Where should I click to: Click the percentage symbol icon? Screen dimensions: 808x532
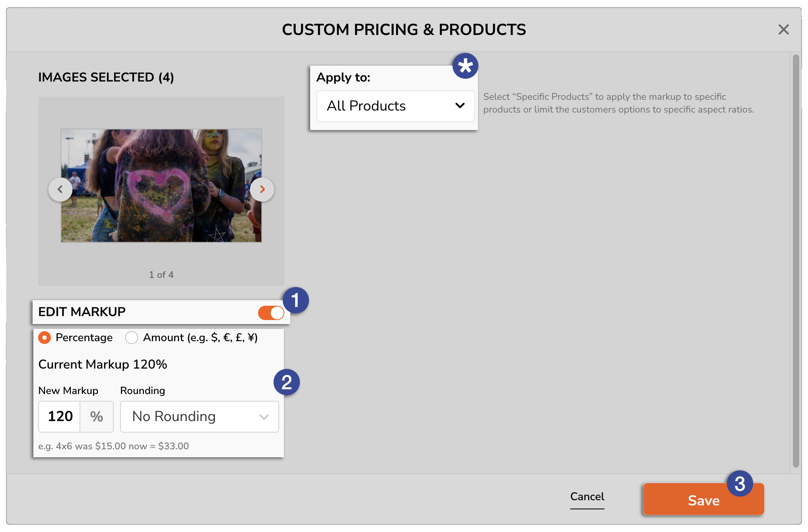coord(96,415)
